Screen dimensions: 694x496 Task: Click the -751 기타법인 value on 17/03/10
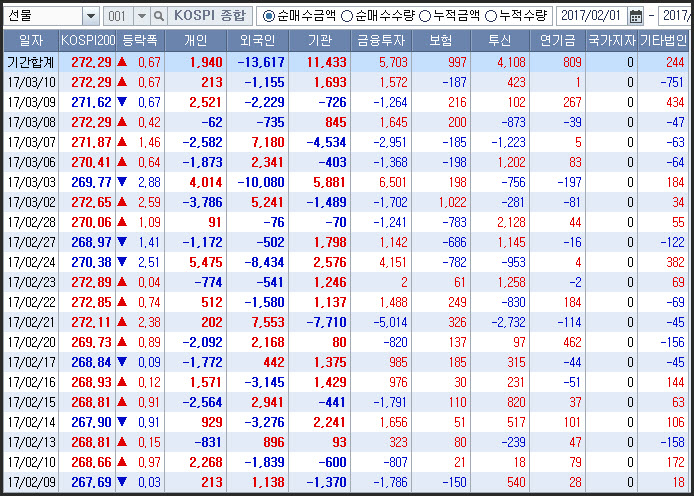pyautogui.click(x=672, y=82)
